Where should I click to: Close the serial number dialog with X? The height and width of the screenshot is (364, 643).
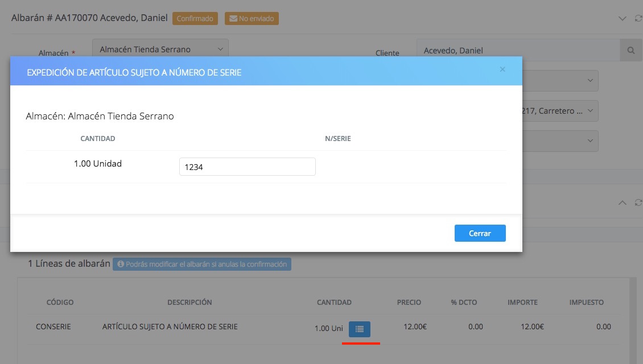tap(502, 69)
